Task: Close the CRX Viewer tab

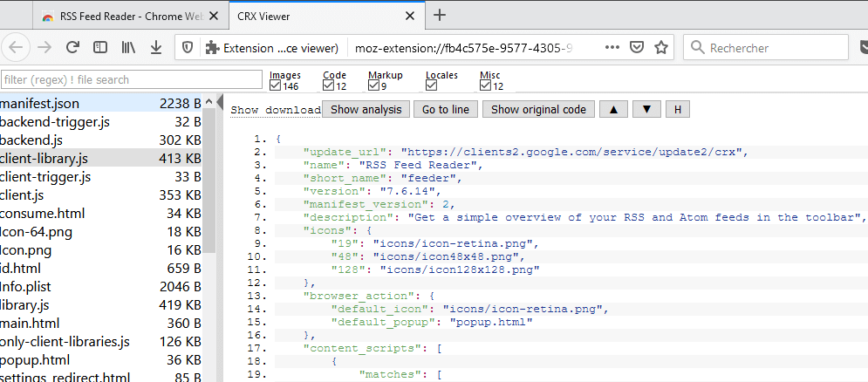Action: tap(410, 16)
